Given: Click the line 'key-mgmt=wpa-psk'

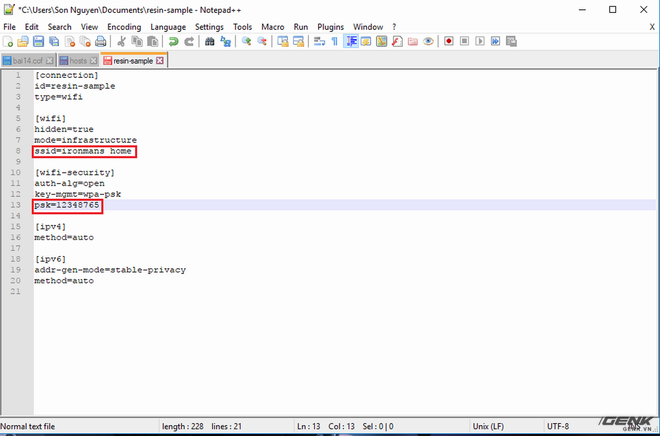Looking at the screenshot, I should click(78, 194).
